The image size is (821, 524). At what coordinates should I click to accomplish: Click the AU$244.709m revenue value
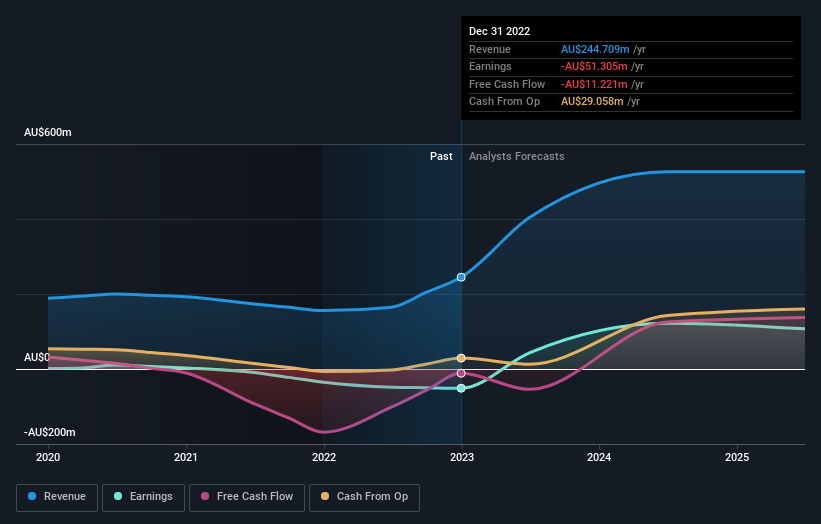[595, 49]
